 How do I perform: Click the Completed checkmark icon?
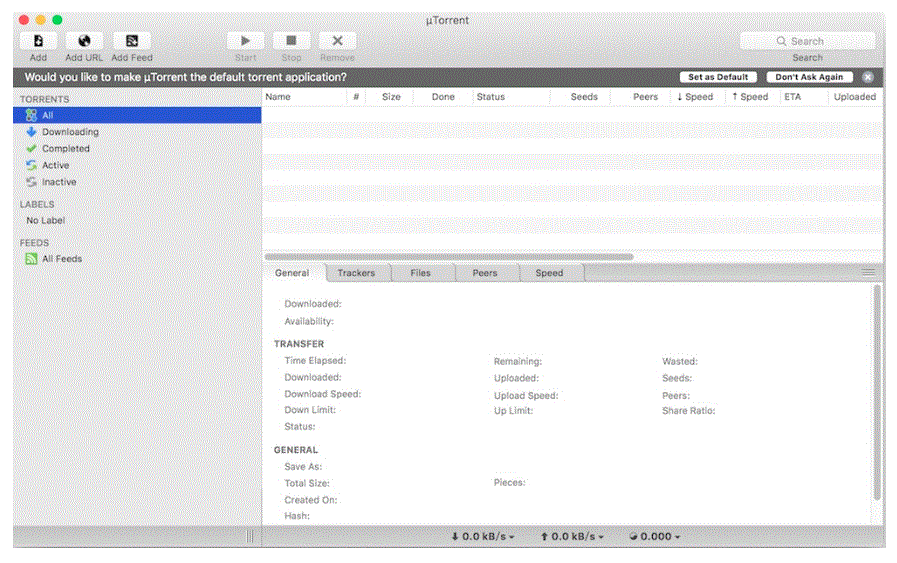(31, 148)
